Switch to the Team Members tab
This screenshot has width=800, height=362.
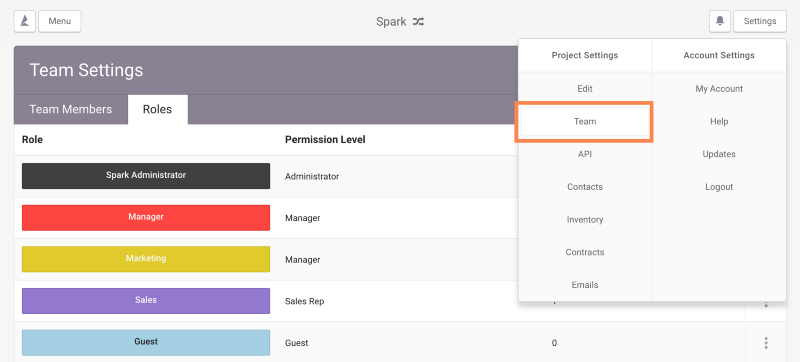click(71, 109)
